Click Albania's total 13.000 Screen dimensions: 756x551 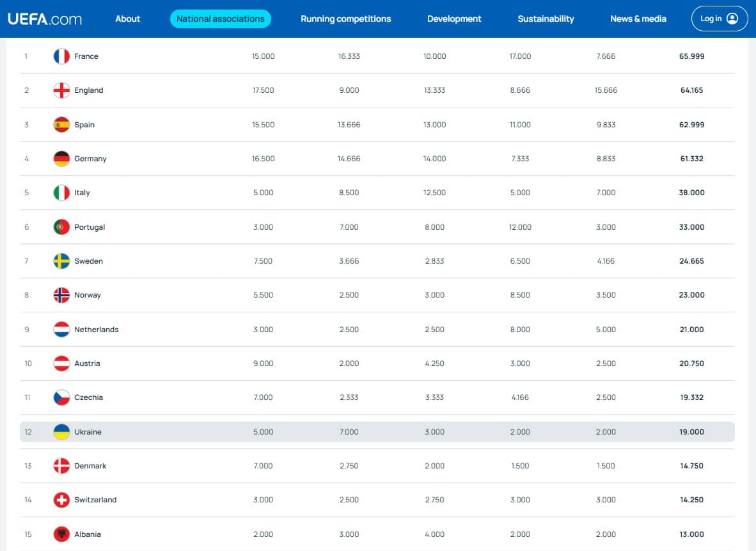click(691, 534)
